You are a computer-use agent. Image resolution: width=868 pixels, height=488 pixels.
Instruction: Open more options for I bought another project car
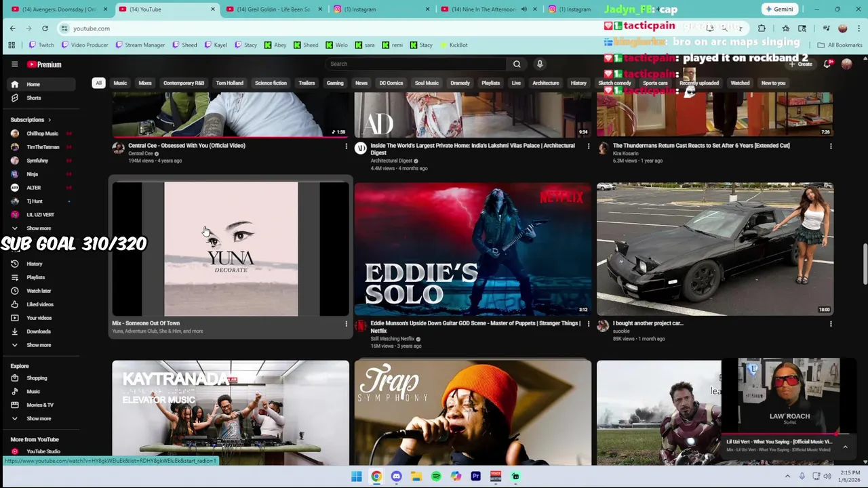pyautogui.click(x=831, y=324)
